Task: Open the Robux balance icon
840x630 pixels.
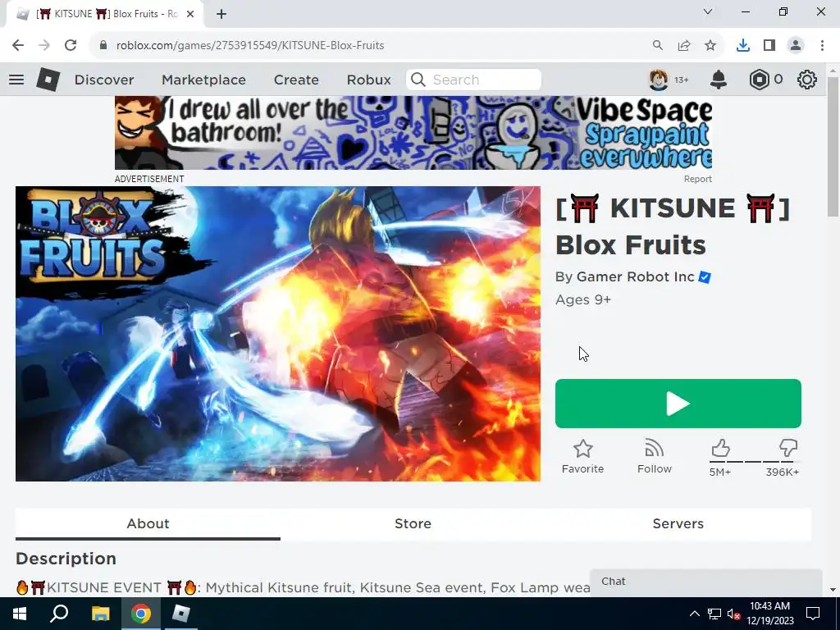Action: [x=759, y=80]
